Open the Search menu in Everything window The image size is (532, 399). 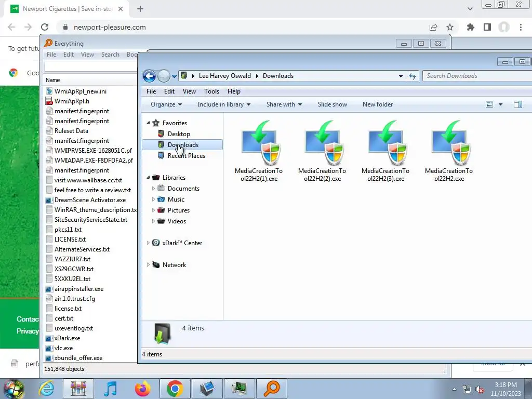click(x=110, y=55)
